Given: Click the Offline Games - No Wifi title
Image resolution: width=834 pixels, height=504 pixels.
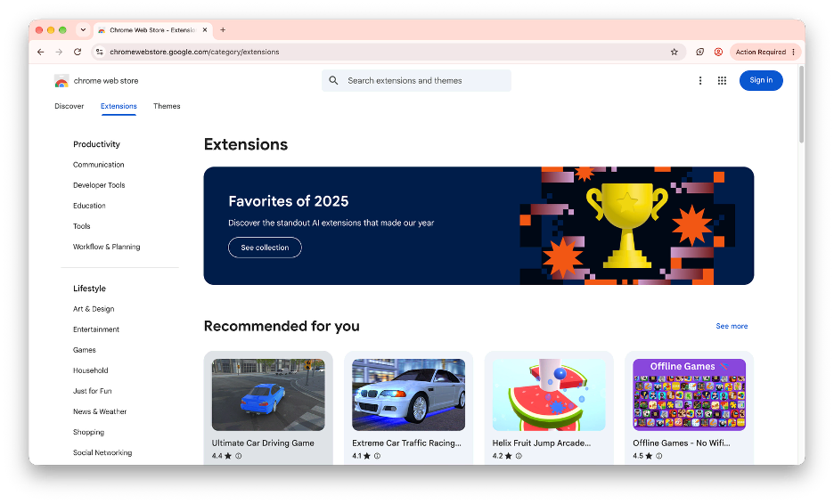Looking at the screenshot, I should pyautogui.click(x=682, y=443).
